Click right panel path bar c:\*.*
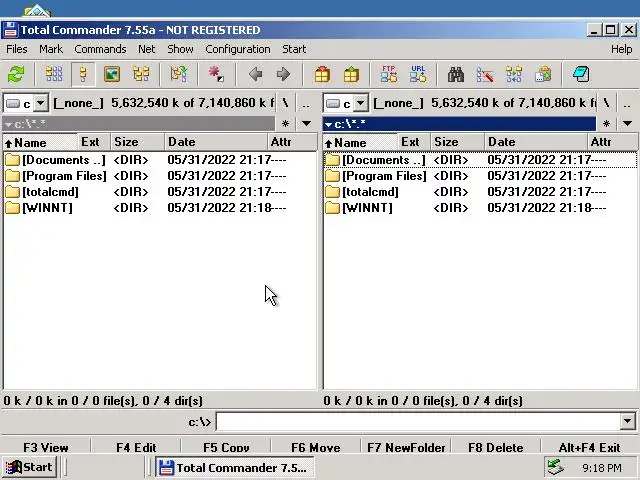Image resolution: width=640 pixels, height=480 pixels. 459,124
